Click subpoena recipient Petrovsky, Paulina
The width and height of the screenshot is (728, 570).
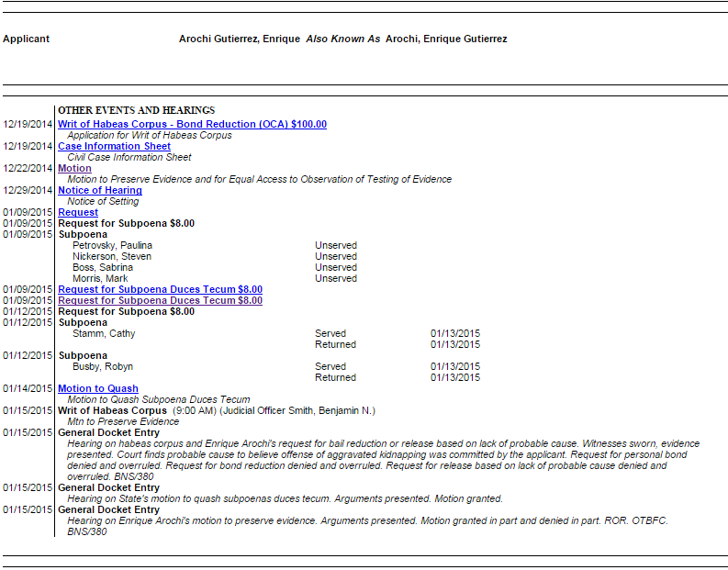[112, 245]
